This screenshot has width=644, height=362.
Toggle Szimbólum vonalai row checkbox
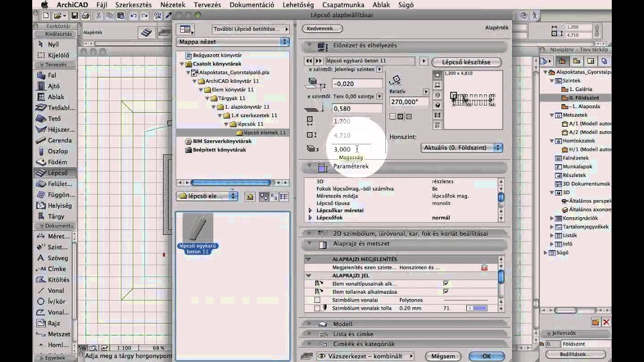tap(317, 300)
